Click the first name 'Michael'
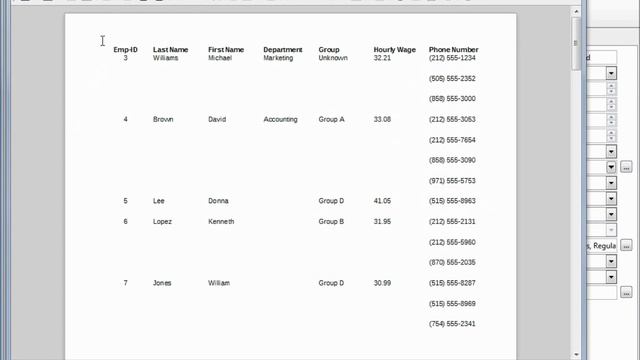 point(220,58)
